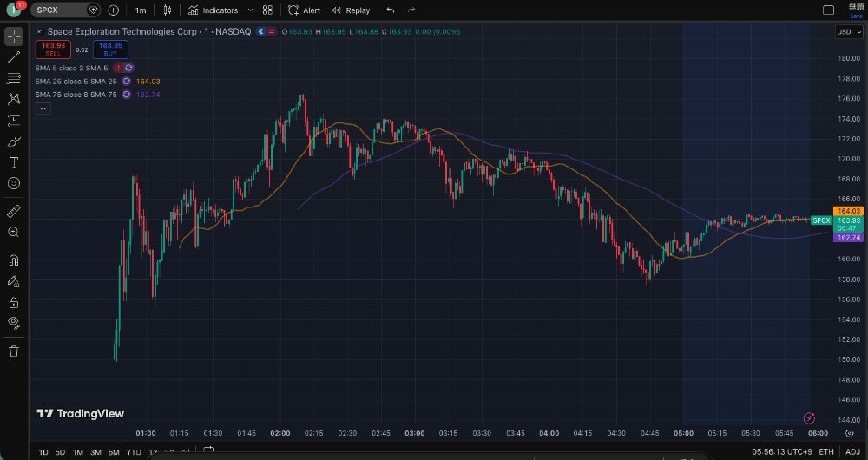Click the purple 162.74 SMA price label
868x460 pixels.
(x=848, y=238)
